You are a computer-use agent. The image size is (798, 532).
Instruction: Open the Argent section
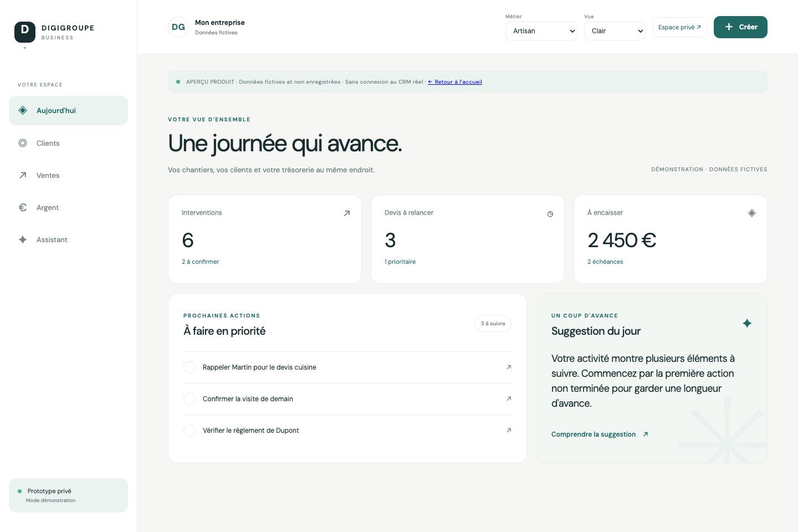pyautogui.click(x=68, y=207)
